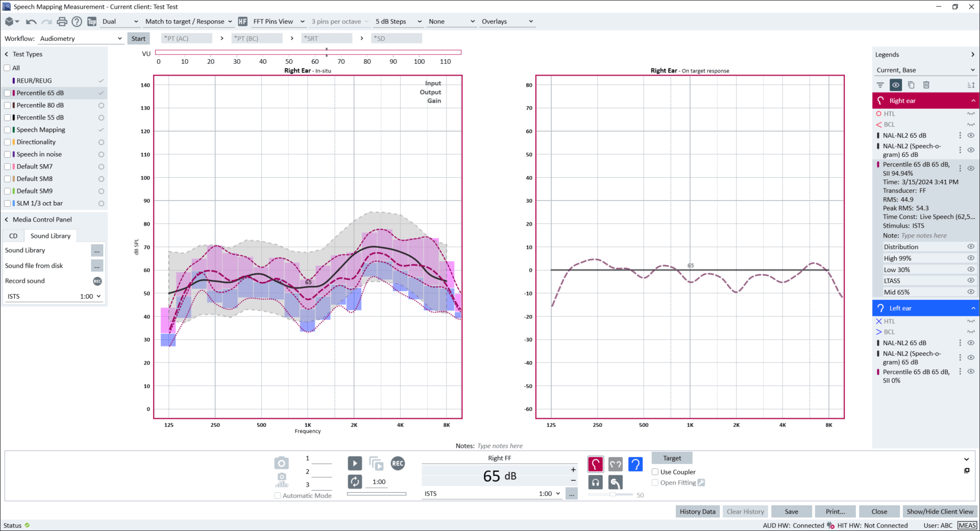Viewport: 980px width, 531px height.
Task: Check the Use Coupler option
Action: click(655, 472)
